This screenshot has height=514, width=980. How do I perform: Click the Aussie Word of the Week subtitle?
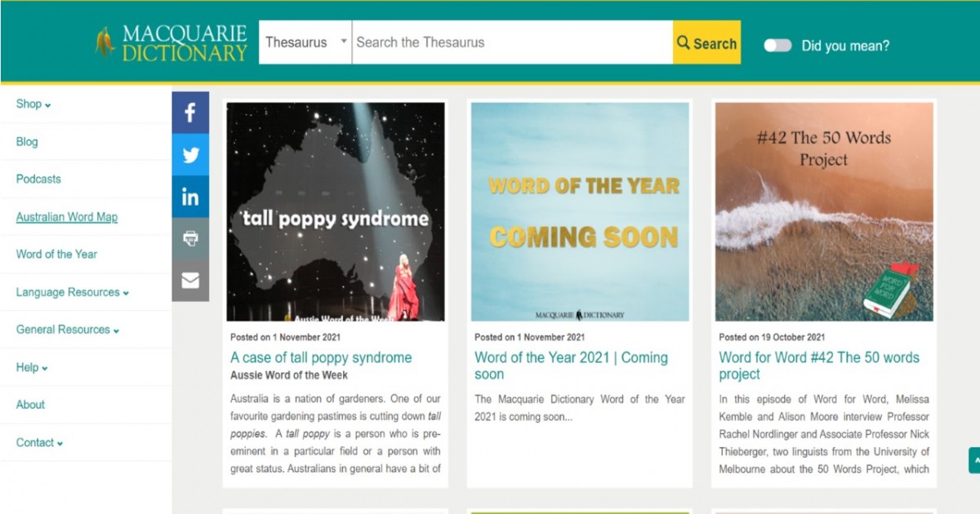click(289, 375)
